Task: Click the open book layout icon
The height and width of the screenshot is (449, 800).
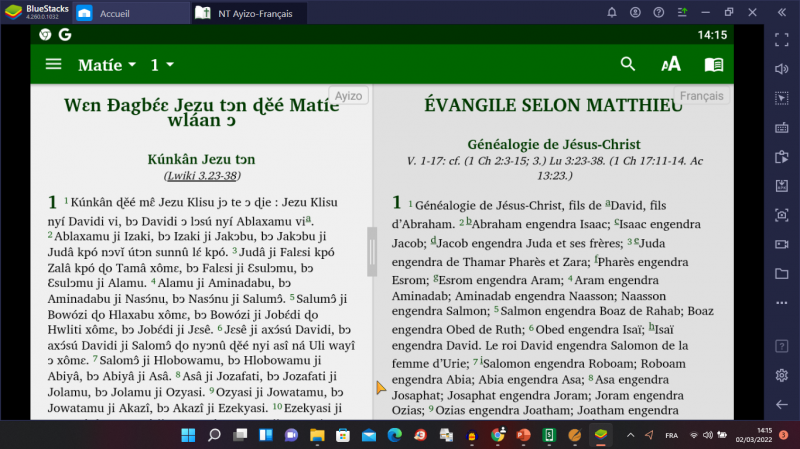Action: coord(713,64)
